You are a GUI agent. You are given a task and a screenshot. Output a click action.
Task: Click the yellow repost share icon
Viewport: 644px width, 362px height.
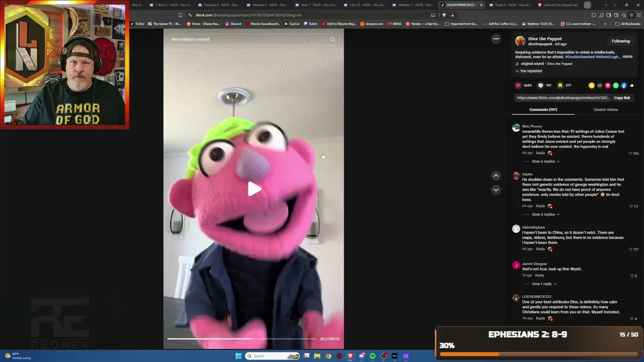[x=592, y=85]
